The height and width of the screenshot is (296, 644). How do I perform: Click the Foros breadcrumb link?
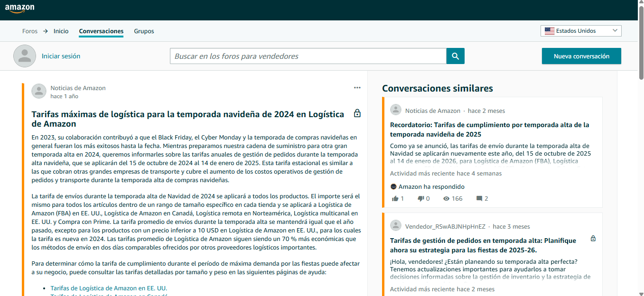coord(29,31)
